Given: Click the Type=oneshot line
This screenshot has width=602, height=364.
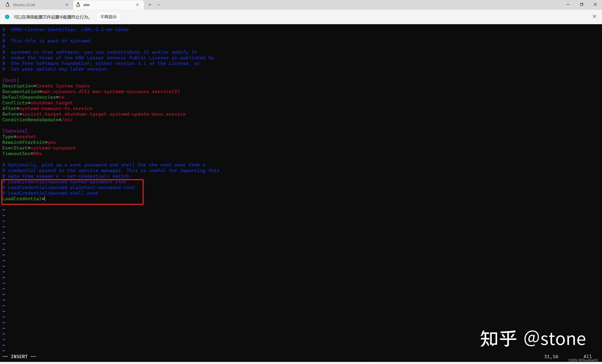Looking at the screenshot, I should (19, 137).
